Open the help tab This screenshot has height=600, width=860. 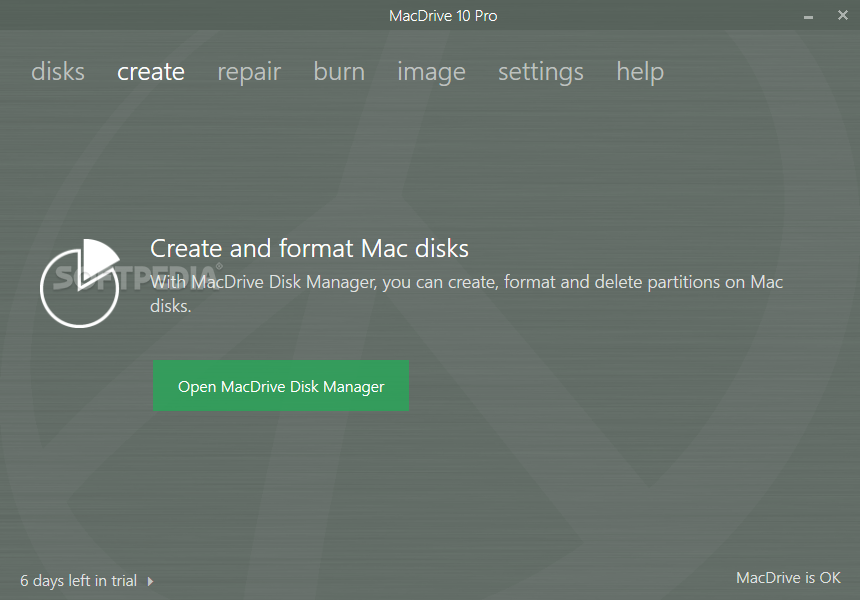[640, 72]
